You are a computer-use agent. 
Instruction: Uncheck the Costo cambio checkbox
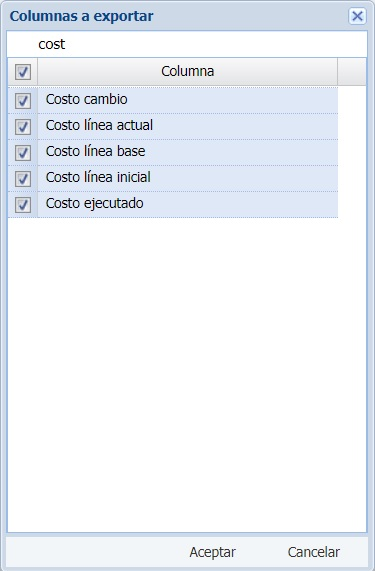(x=23, y=101)
